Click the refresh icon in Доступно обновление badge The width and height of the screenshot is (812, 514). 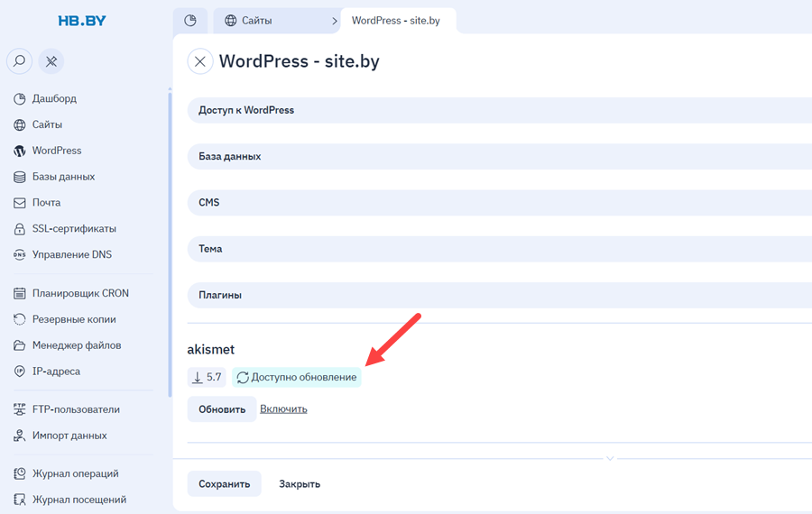pyautogui.click(x=243, y=377)
